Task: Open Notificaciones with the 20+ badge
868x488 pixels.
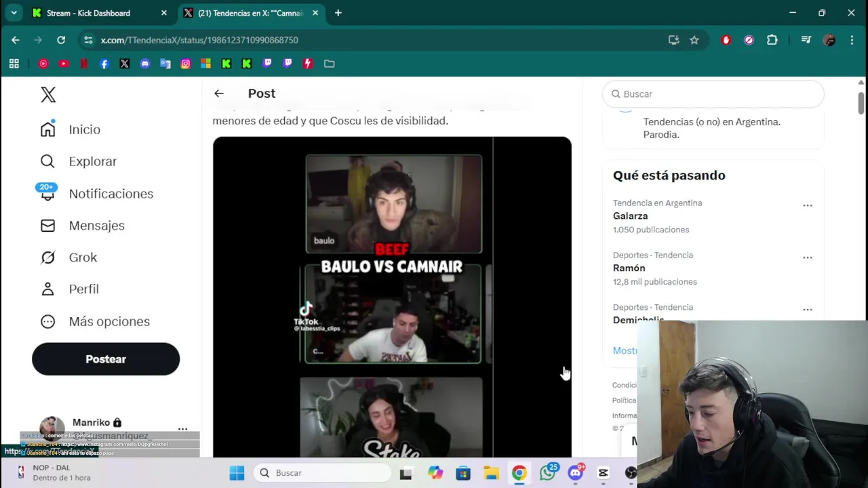Action: pyautogui.click(x=96, y=194)
